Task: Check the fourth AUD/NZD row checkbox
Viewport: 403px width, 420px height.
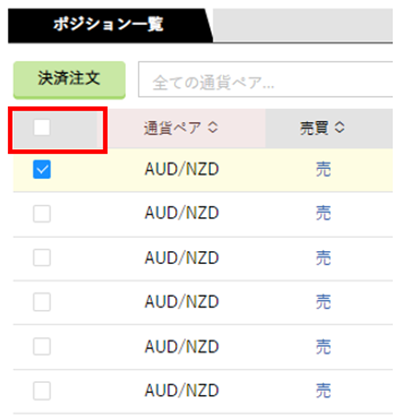Action: click(x=42, y=302)
